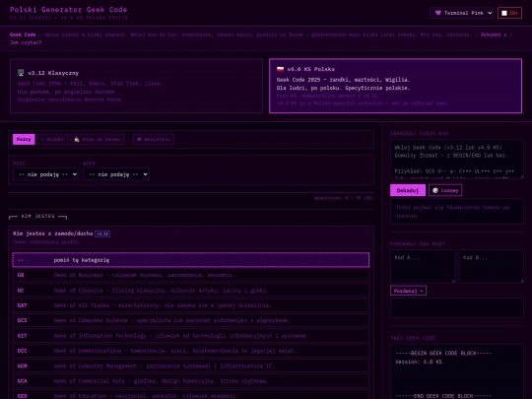Click the computer icon on the v3.12 card
Image resolution: width=532 pixels, height=399 pixels.
21,73
